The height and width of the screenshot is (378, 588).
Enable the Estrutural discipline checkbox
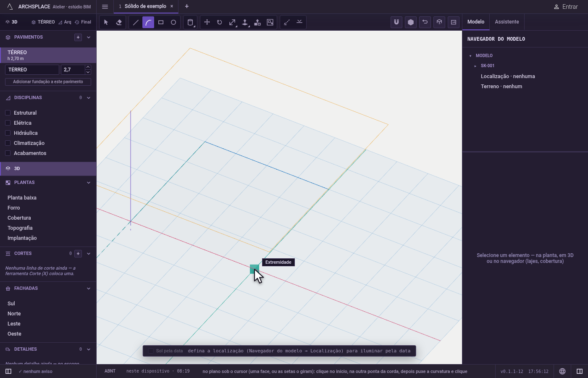coord(8,113)
